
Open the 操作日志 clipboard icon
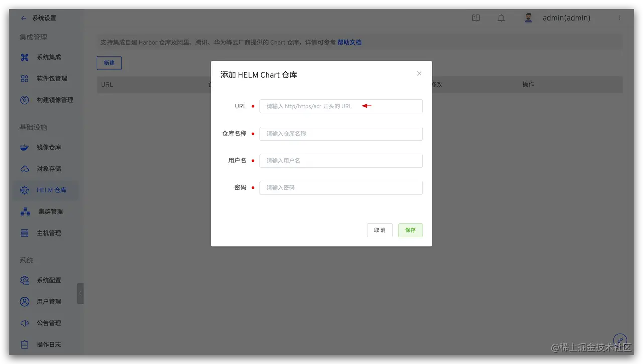click(x=24, y=345)
